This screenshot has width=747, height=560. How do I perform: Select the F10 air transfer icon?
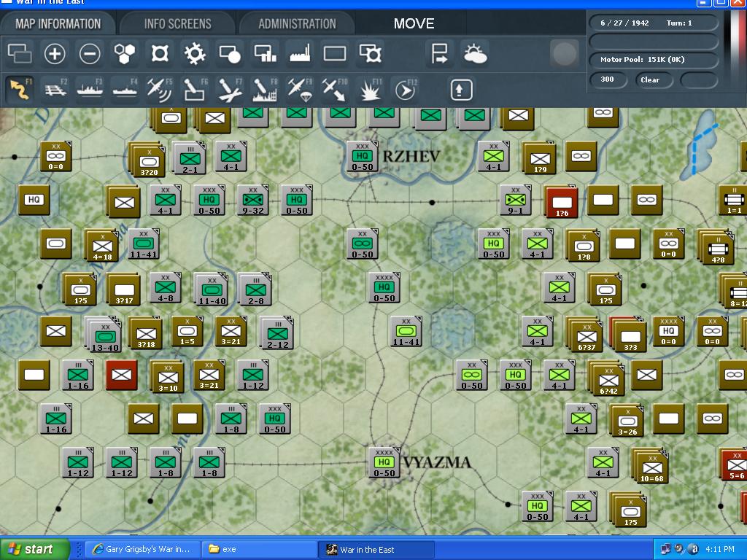coord(335,90)
